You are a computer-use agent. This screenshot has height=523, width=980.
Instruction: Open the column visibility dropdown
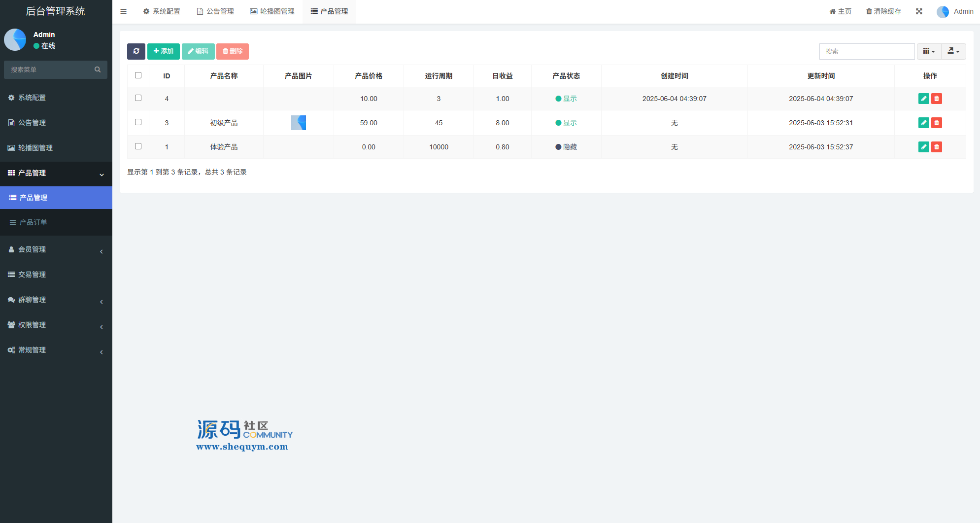coord(929,51)
